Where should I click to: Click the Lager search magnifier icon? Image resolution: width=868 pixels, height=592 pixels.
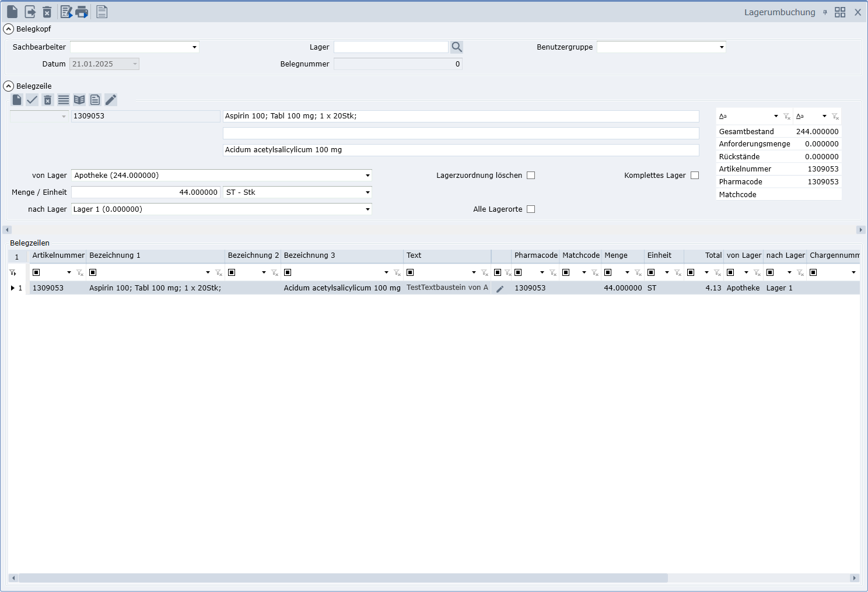457,47
